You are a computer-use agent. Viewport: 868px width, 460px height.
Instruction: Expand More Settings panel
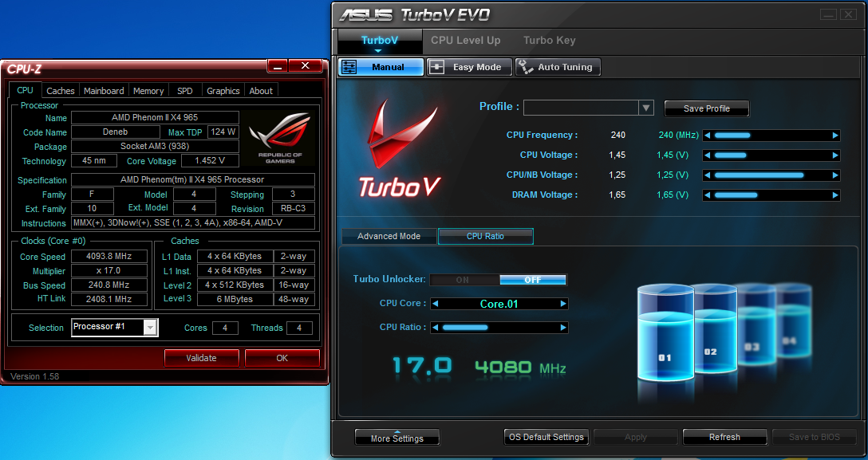coord(397,438)
